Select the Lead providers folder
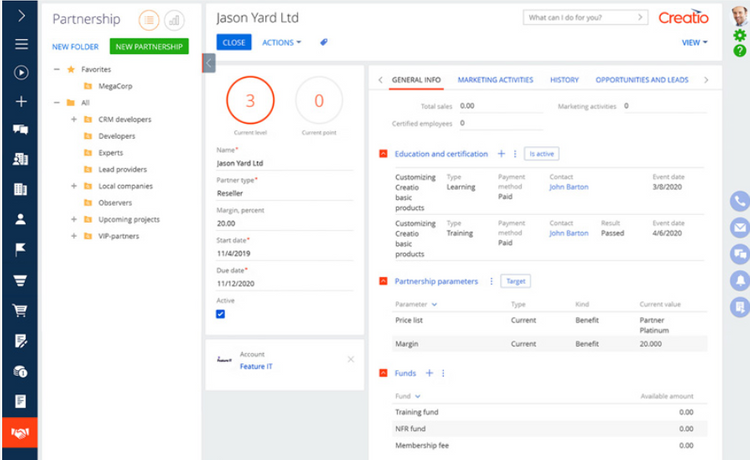The image size is (750, 460). pyautogui.click(x=122, y=169)
